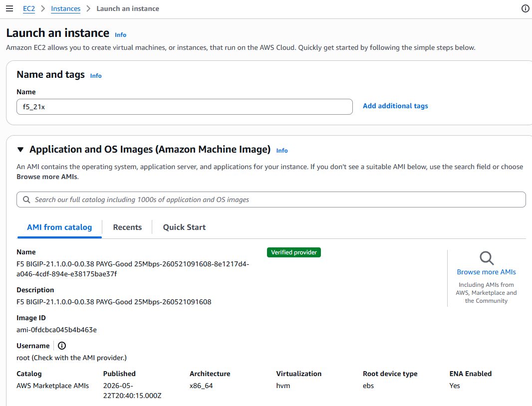Switch to the Recents tab
This screenshot has height=406, width=532.
[x=127, y=227]
